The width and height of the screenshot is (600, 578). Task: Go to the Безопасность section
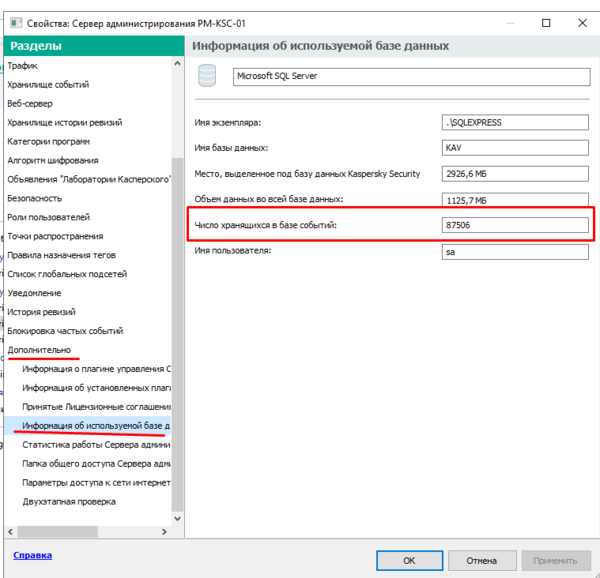pyautogui.click(x=35, y=199)
